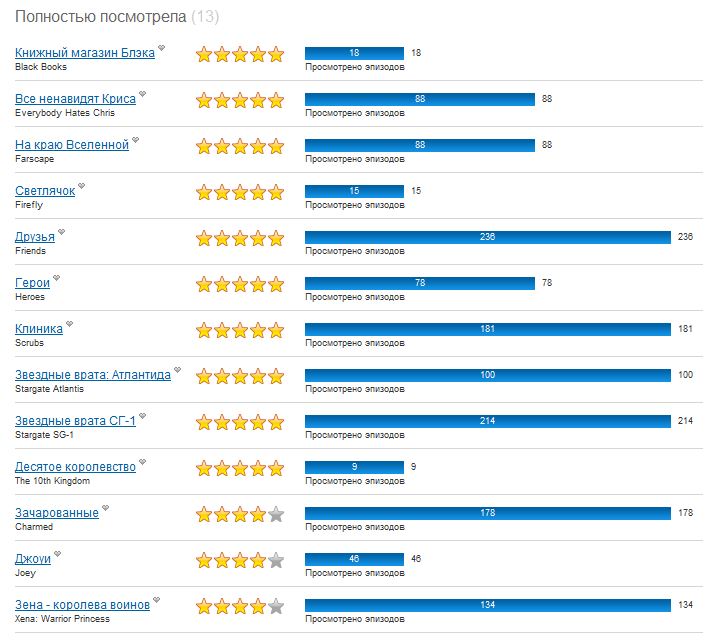Click the Black Books 18 episode progress bar

coord(355,53)
